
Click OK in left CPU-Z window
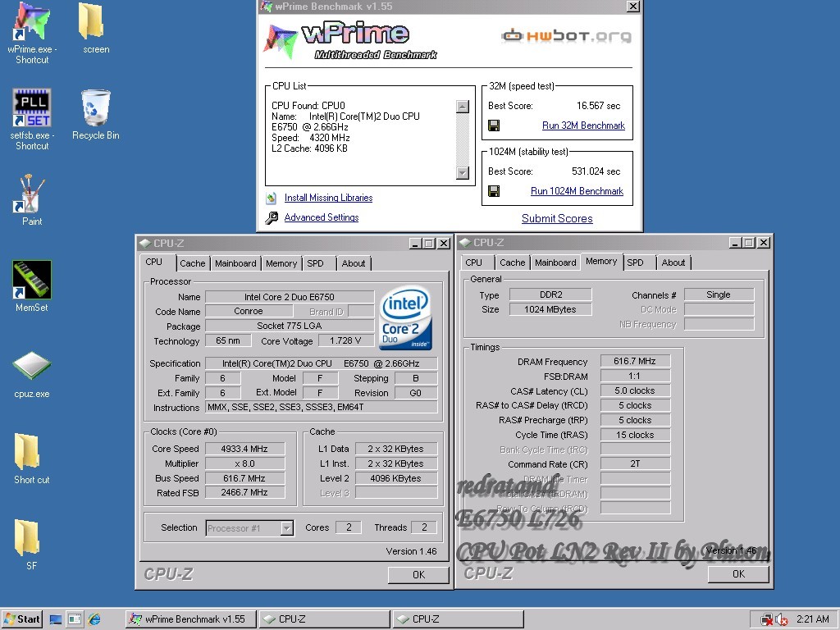pos(418,575)
